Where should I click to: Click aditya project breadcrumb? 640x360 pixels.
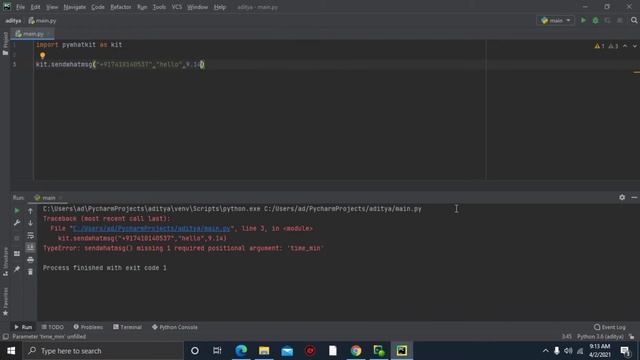tap(13, 20)
